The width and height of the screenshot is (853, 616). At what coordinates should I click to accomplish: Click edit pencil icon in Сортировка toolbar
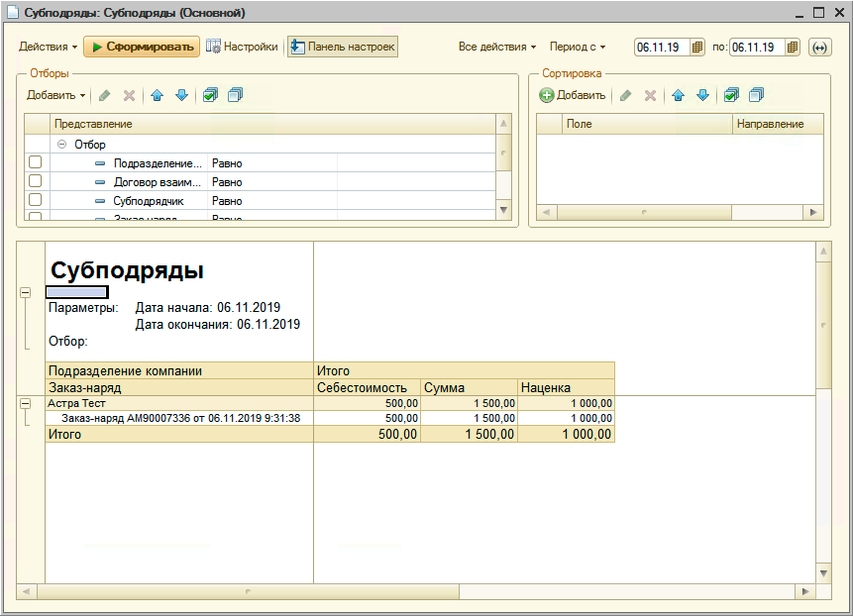tap(625, 96)
